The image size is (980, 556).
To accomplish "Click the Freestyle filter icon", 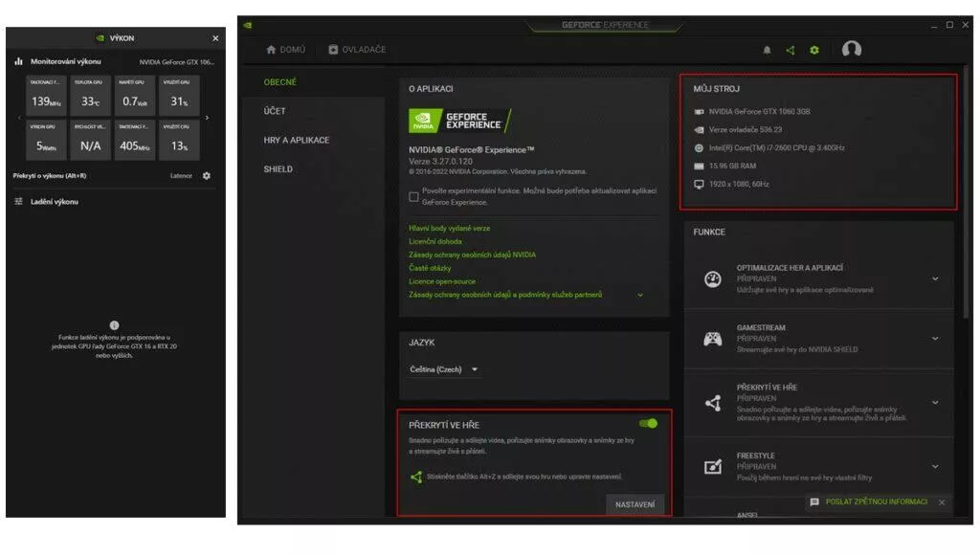I will click(712, 467).
